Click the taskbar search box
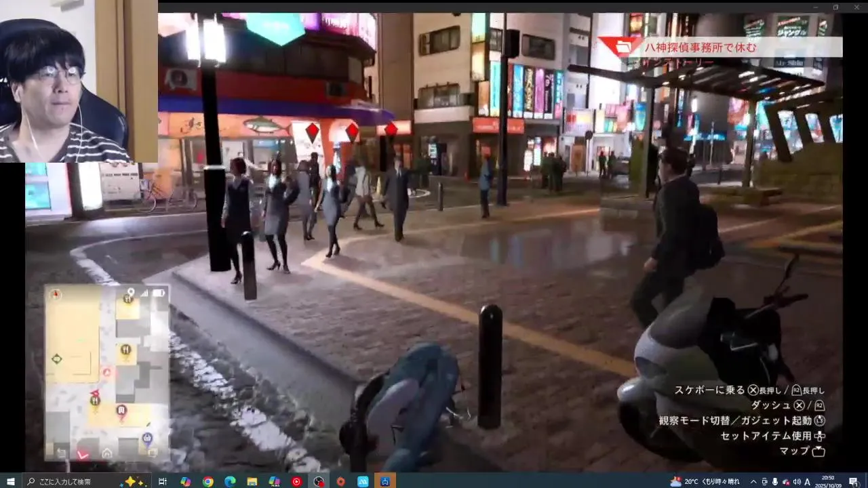 (x=88, y=481)
